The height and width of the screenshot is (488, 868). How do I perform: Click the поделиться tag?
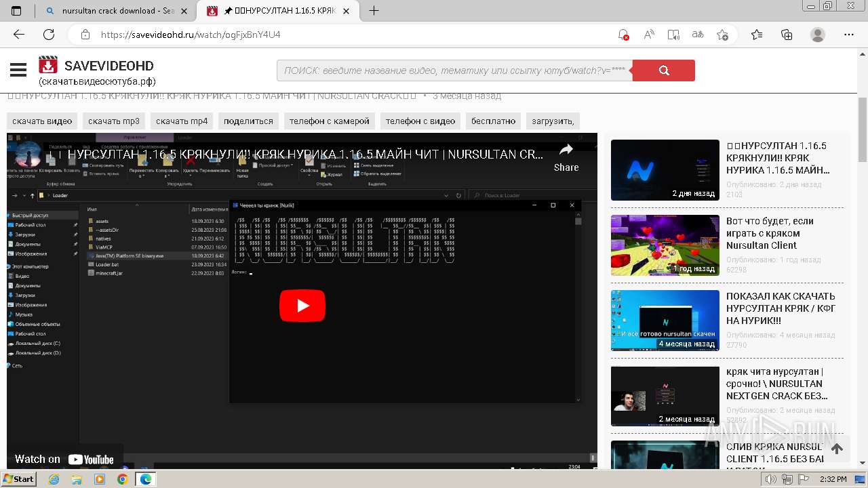[x=248, y=121]
